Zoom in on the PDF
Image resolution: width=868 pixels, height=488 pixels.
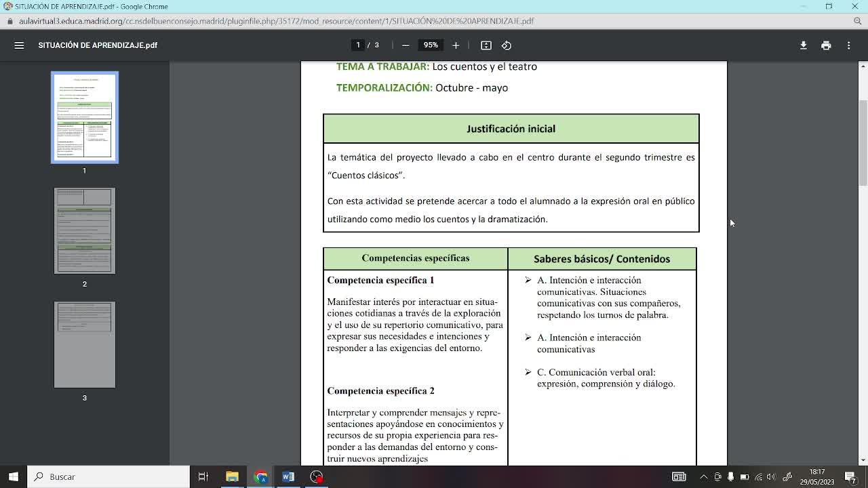(456, 45)
